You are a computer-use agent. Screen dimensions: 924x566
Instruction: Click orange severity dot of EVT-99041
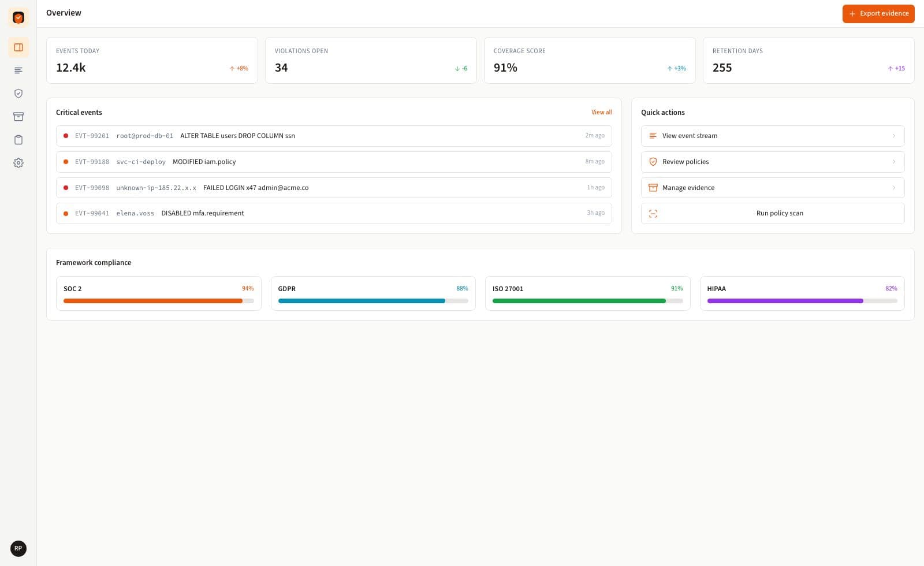[x=66, y=213]
